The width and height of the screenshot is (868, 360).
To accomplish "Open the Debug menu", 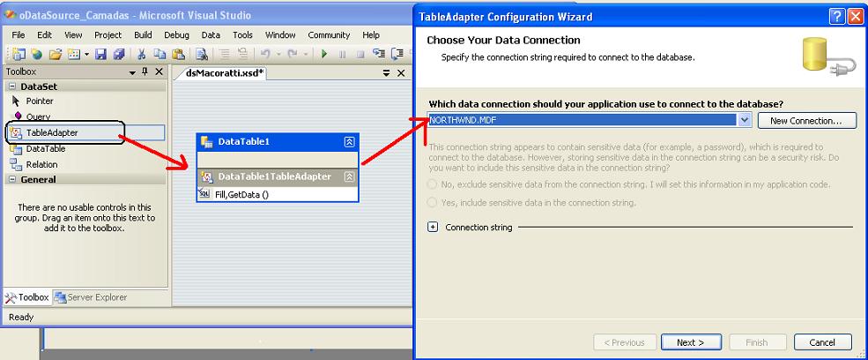I will [x=176, y=35].
